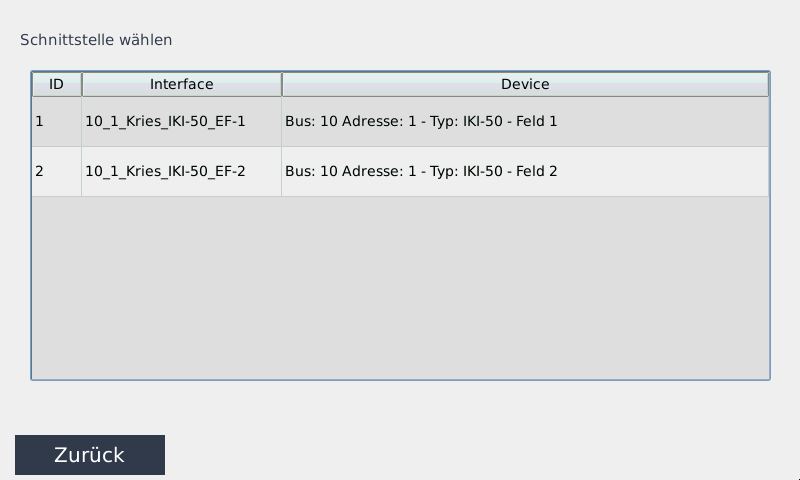Click ID cell 1 in first row
Screen dimensions: 800x480
coord(40,122)
